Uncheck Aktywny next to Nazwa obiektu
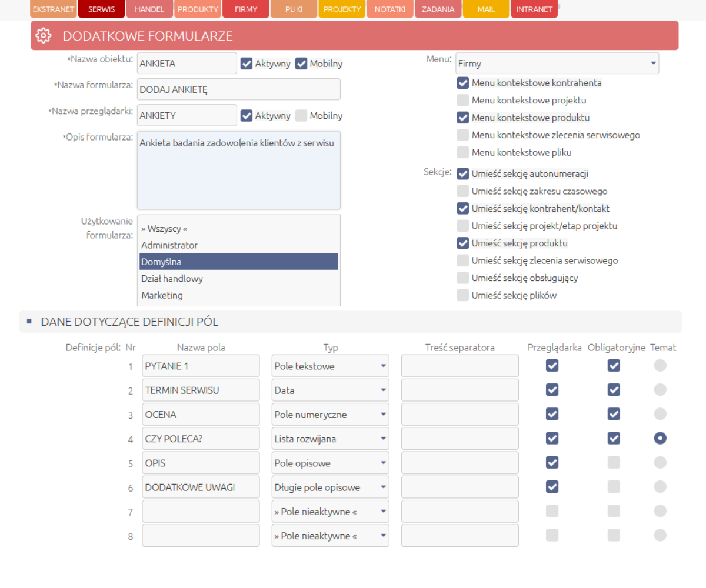This screenshot has width=706, height=588. click(x=247, y=64)
